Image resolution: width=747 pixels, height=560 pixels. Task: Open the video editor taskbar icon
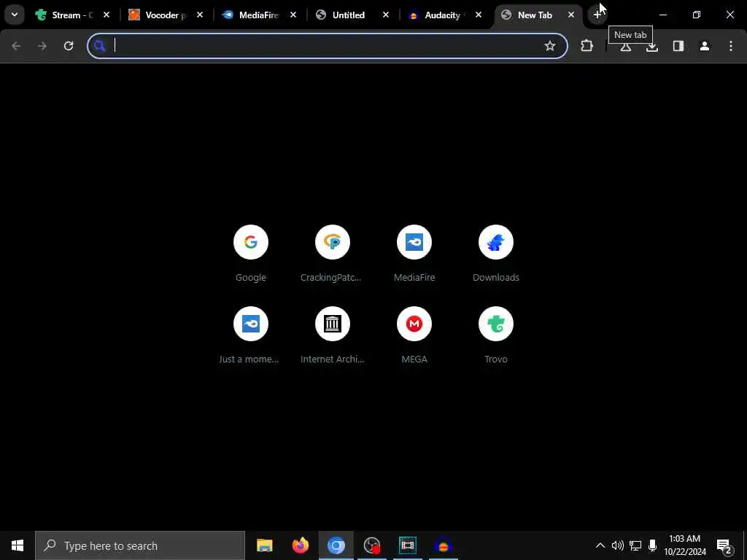(x=407, y=545)
